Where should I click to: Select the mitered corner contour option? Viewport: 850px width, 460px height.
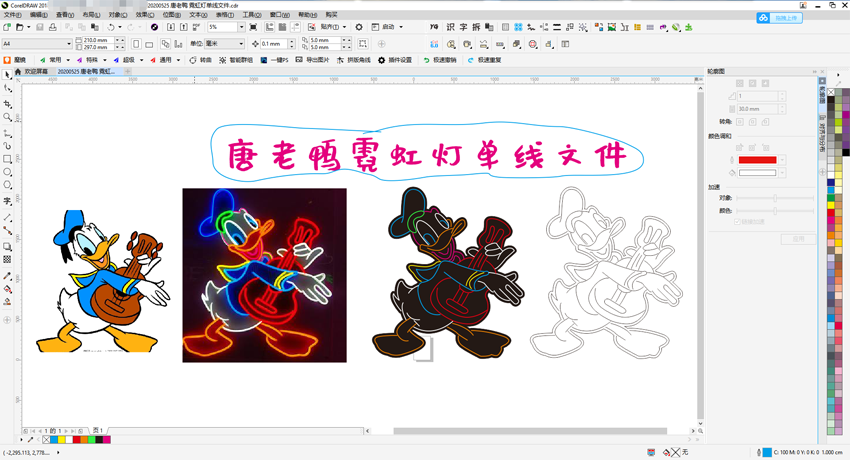(739, 122)
